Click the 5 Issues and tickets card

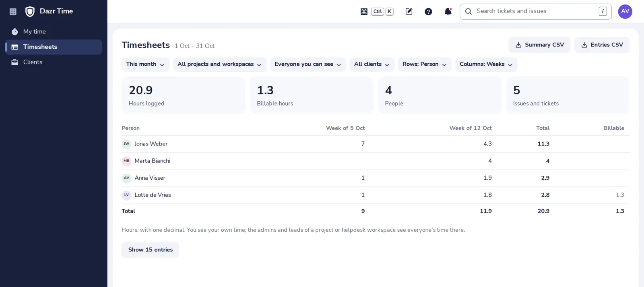tap(568, 95)
